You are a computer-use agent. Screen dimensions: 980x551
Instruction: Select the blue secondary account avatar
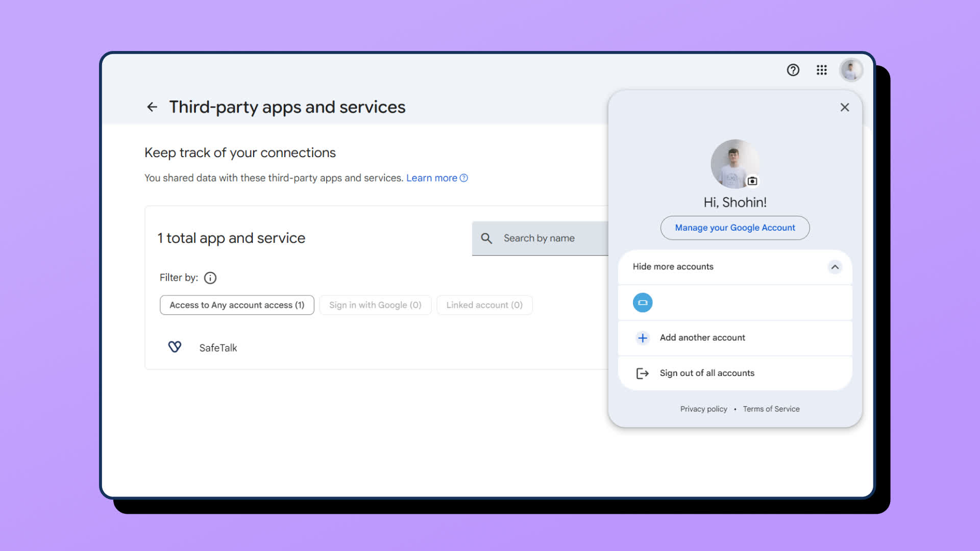643,303
